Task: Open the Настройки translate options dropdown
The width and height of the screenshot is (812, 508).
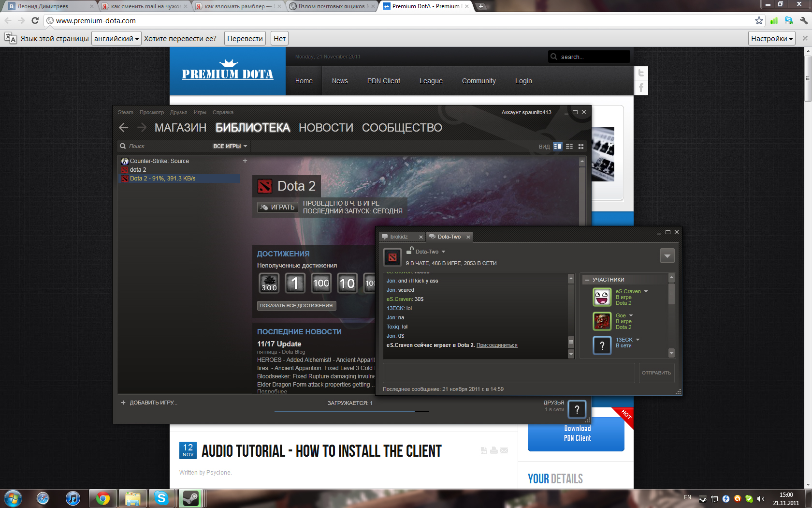Action: pyautogui.click(x=772, y=39)
